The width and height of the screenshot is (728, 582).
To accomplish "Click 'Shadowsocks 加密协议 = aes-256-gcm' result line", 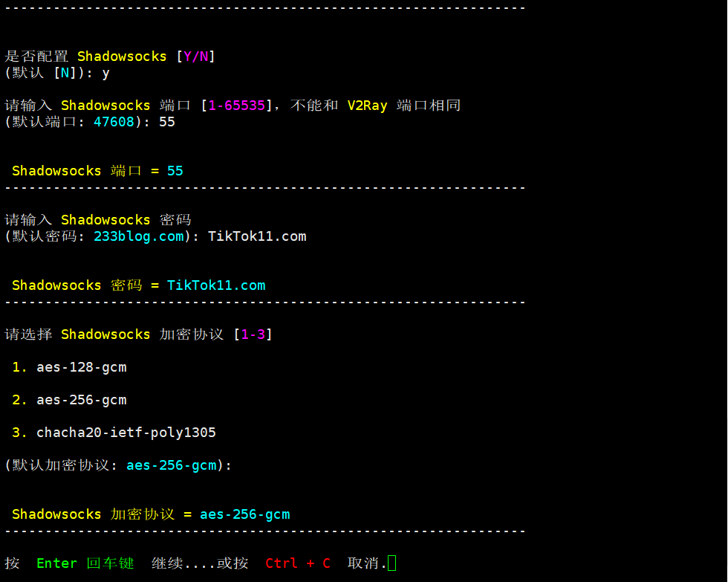I will click(x=151, y=514).
